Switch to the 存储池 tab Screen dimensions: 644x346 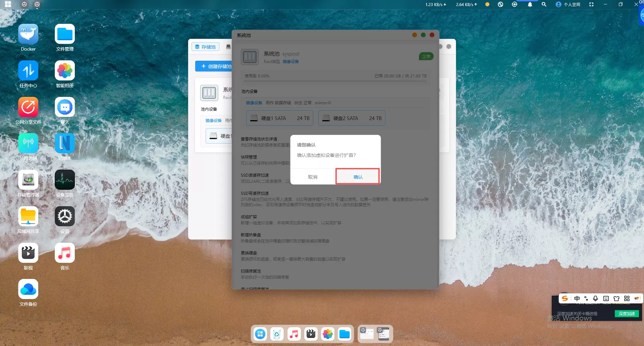205,47
